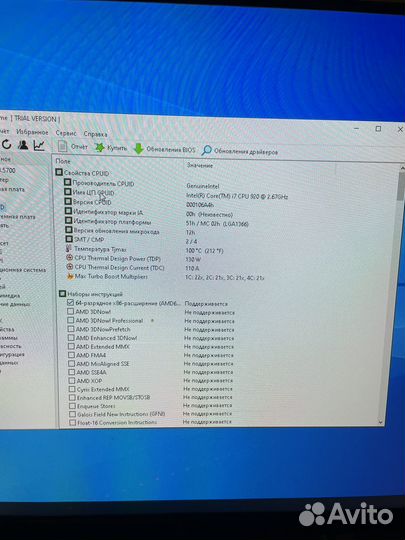Click the Float-16 Conversion Instructions checkbox
The width and height of the screenshot is (405, 540).
[x=73, y=423]
